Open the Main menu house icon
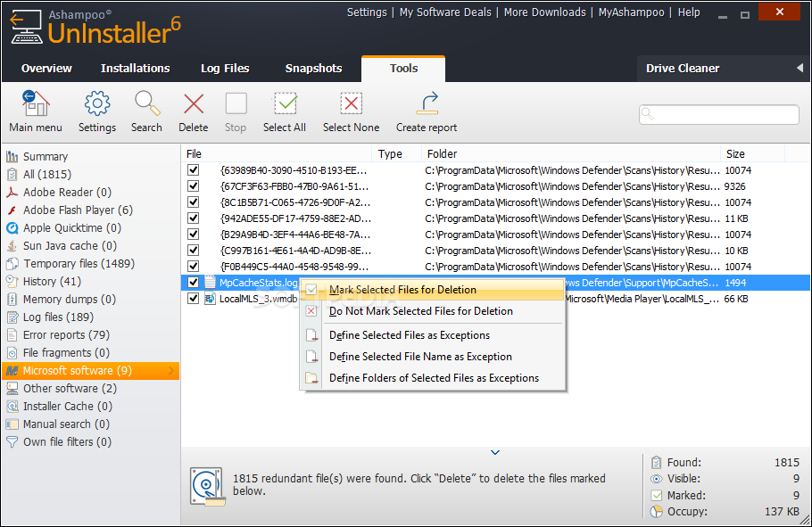 [35, 103]
